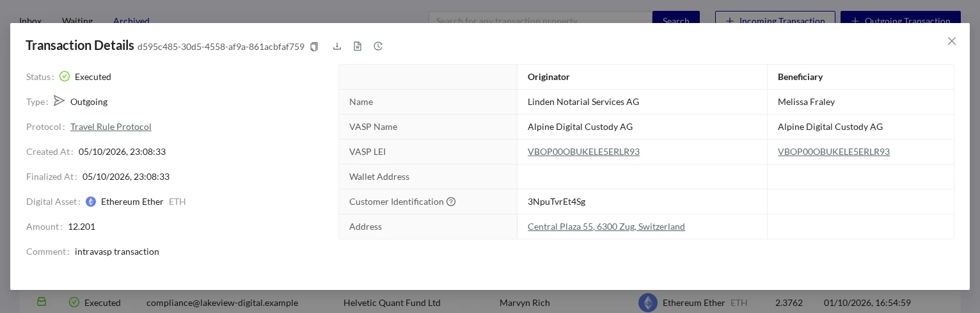Click the comment text intravasp transaction
The image size is (980, 313).
click(117, 252)
